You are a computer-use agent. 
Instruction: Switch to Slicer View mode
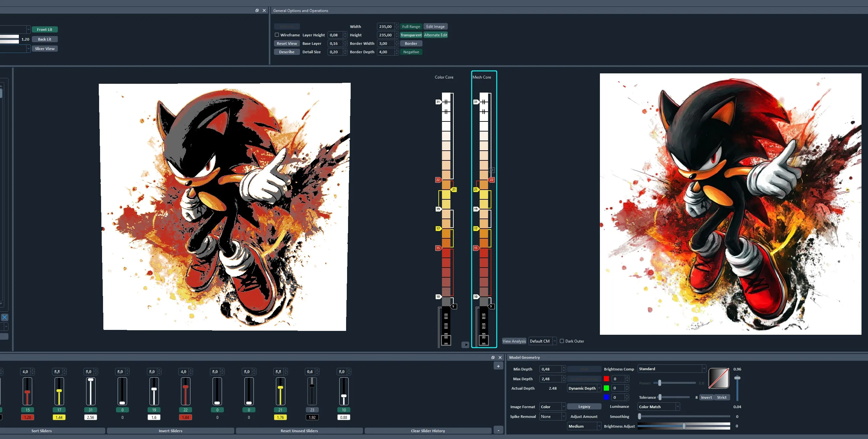click(x=45, y=48)
